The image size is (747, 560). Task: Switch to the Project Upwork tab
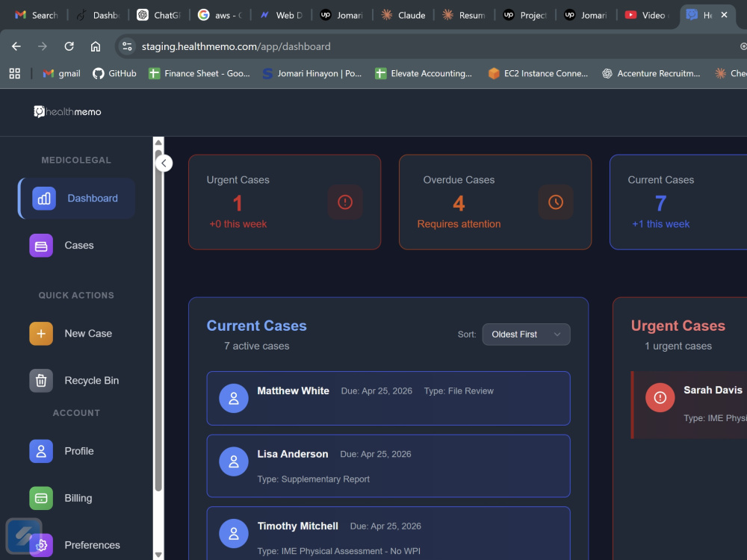pyautogui.click(x=525, y=15)
